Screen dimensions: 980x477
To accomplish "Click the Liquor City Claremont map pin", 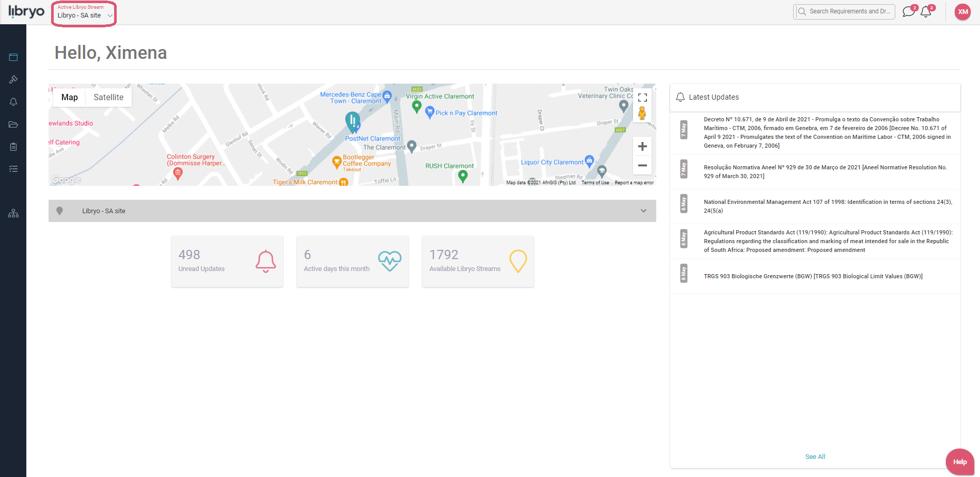I will [x=589, y=161].
